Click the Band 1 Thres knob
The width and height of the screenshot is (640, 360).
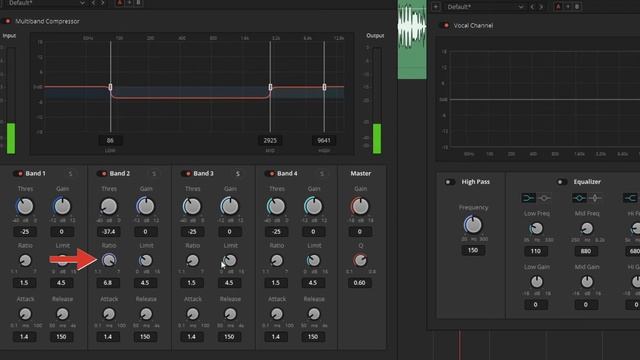click(25, 207)
